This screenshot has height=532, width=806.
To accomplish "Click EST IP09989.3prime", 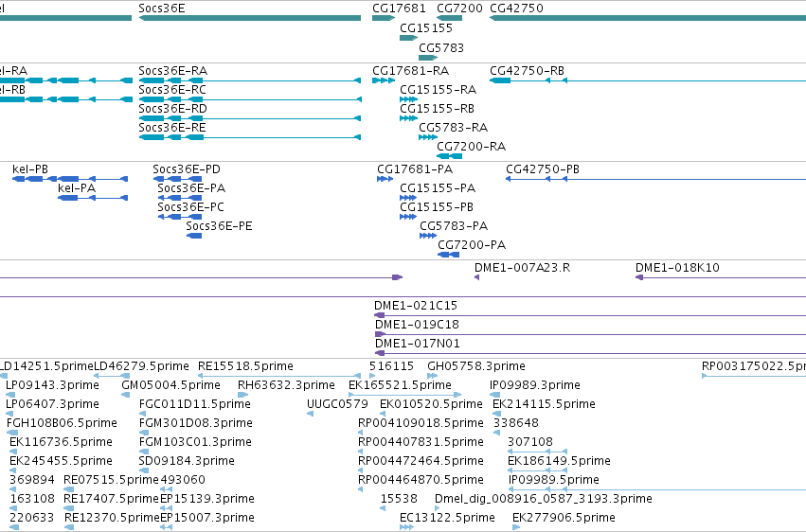I will 535,385.
